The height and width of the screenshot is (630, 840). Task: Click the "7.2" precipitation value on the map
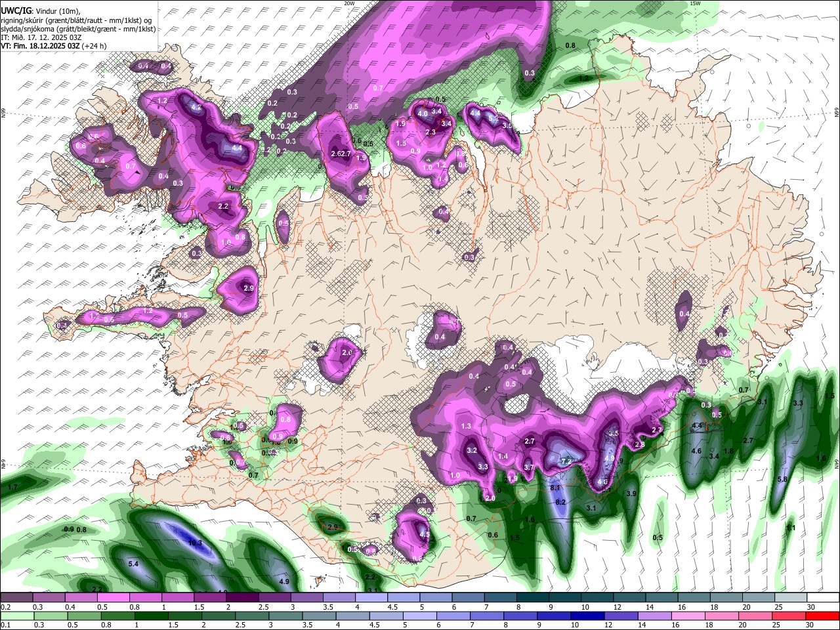[x=566, y=461]
